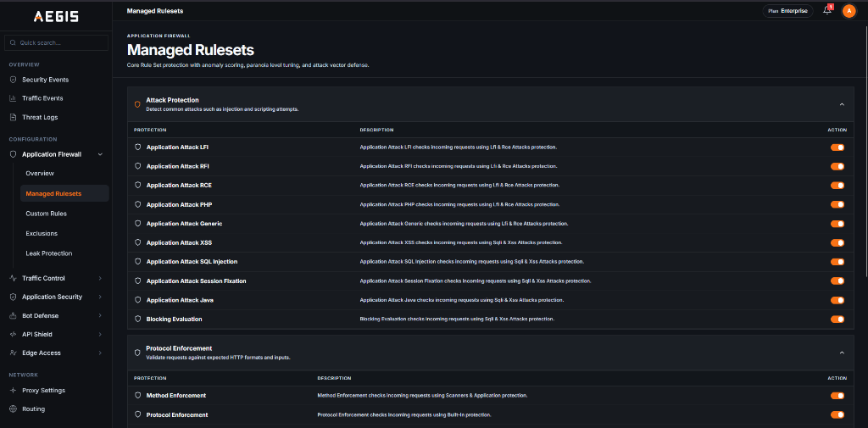Click the AEGIS logo
This screenshot has height=428, width=868.
[56, 17]
